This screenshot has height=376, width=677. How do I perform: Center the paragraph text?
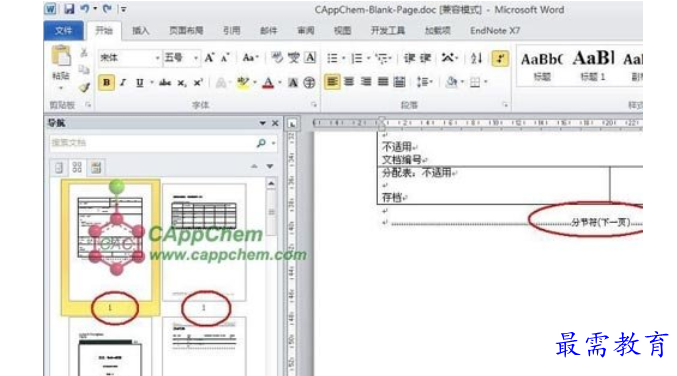click(349, 82)
